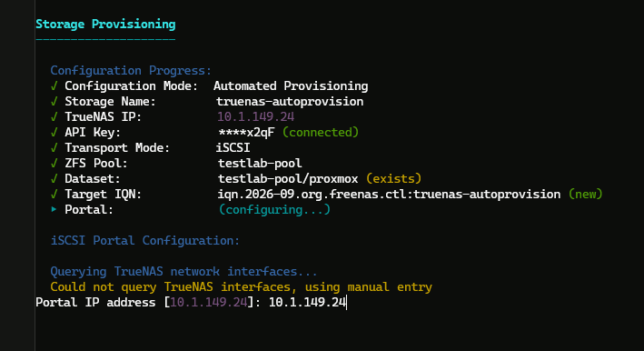Click the 'Portal:' label
Viewport: 644px width, 351px height.
[89, 210]
